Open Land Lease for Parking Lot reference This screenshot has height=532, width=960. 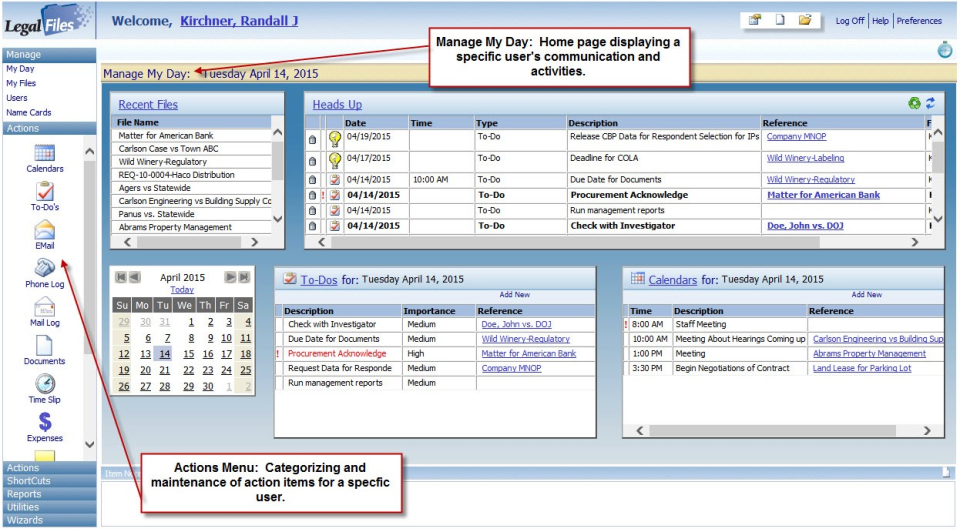861,369
